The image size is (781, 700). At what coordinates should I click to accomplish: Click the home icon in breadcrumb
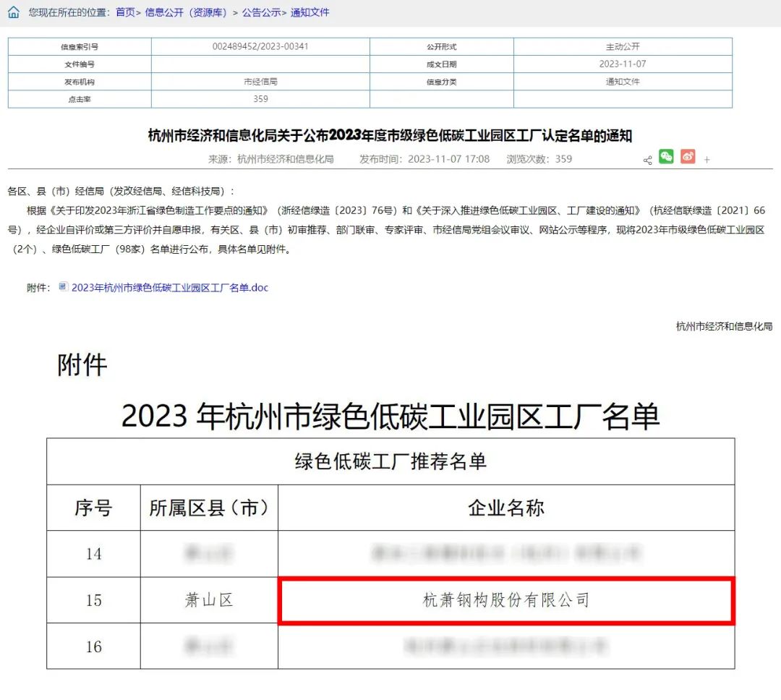tap(14, 12)
